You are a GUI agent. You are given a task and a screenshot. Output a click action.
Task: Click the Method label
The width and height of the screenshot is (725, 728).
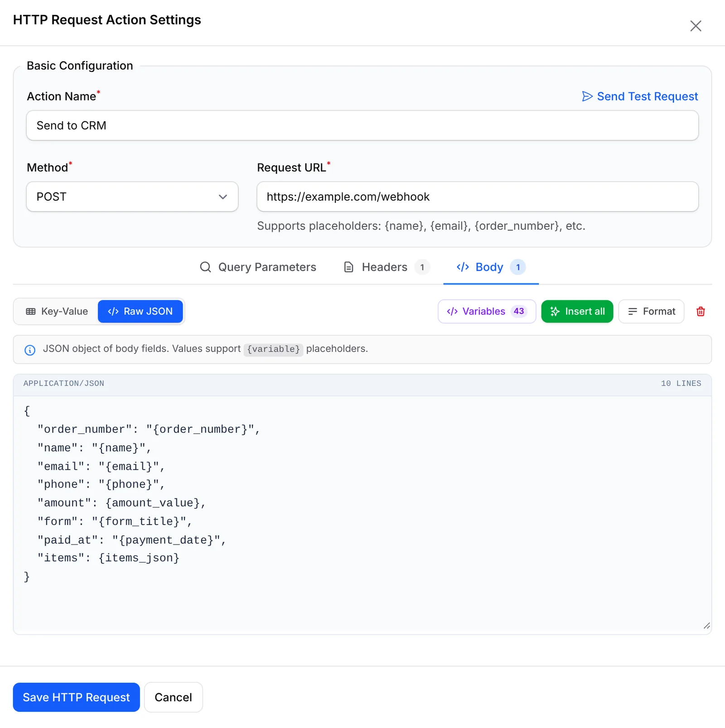tap(47, 168)
